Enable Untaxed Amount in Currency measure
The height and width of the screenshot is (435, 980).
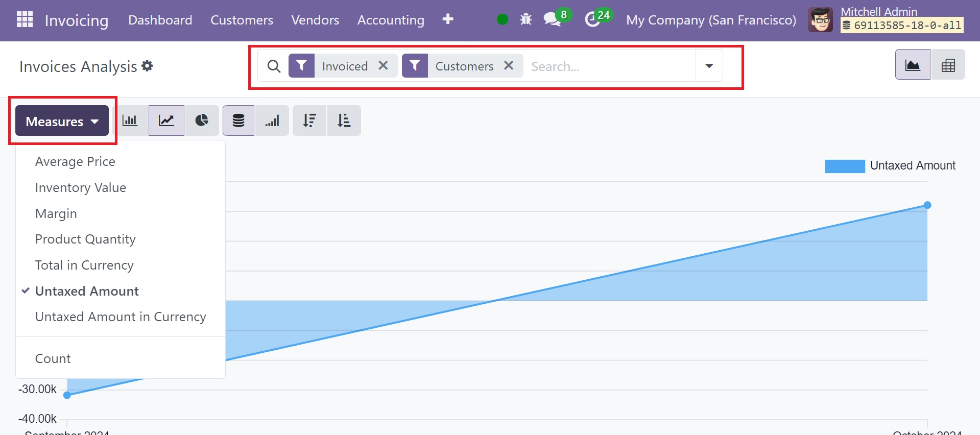pos(121,317)
